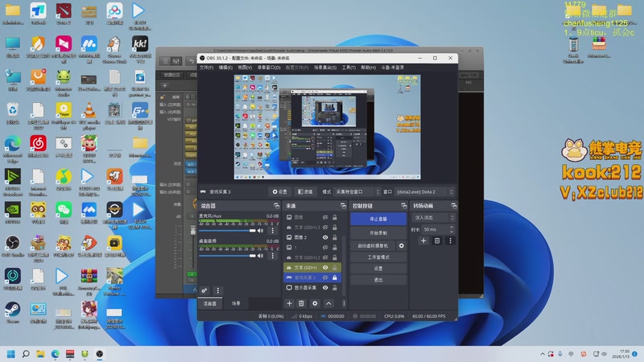
Task: Click 开始录制 start recording button
Action: click(378, 232)
